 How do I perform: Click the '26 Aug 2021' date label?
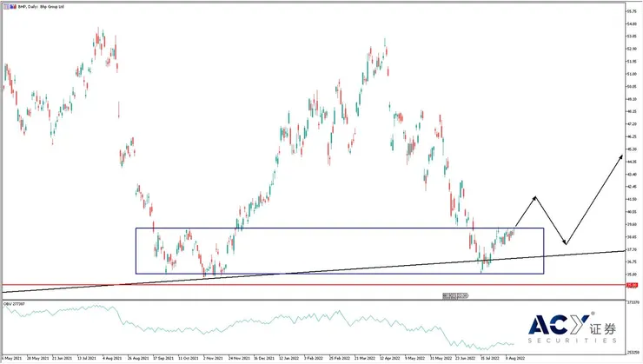[x=138, y=358]
